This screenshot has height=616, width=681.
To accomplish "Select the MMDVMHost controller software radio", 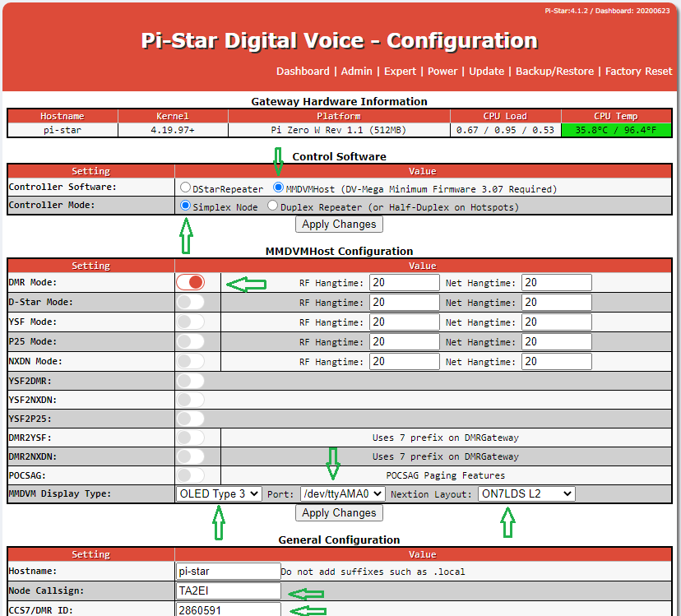I will tap(278, 188).
